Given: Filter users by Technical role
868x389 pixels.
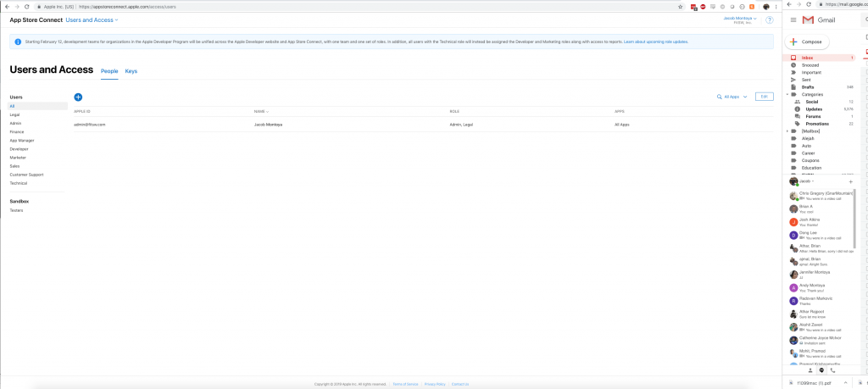Looking at the screenshot, I should [x=19, y=183].
